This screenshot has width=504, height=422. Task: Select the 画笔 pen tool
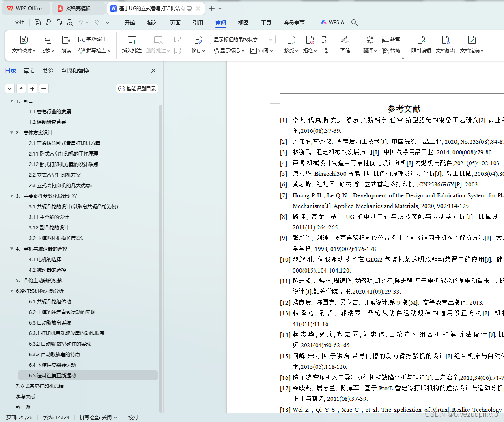pos(345,45)
